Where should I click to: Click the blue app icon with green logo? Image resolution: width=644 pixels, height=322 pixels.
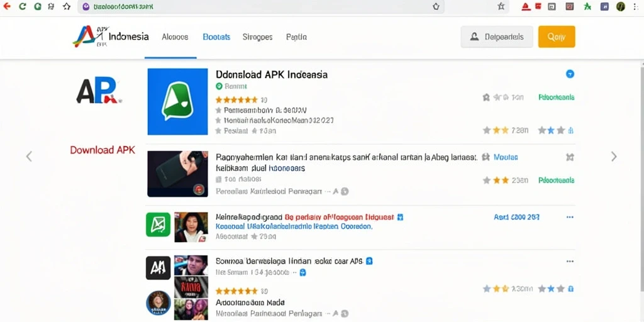(177, 101)
